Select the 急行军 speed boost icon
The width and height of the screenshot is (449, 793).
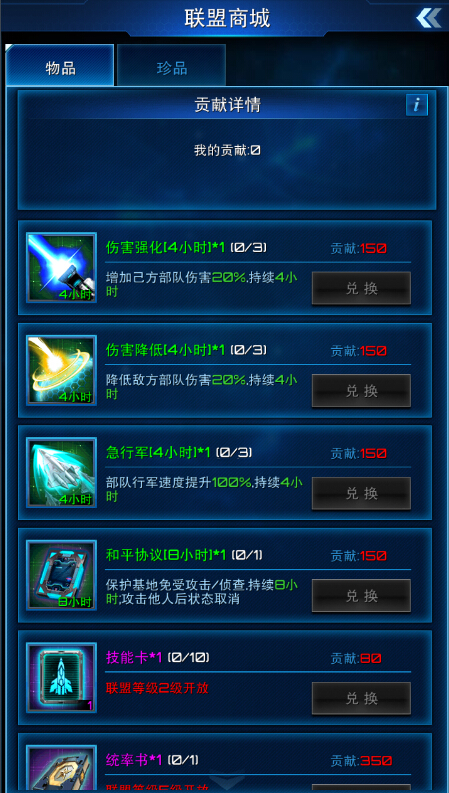pyautogui.click(x=61, y=472)
